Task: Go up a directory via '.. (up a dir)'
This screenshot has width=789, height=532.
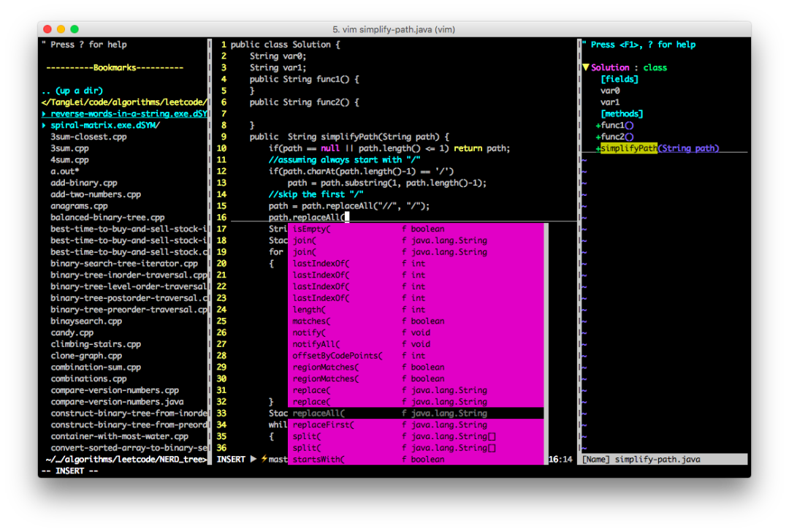Action: [72, 91]
